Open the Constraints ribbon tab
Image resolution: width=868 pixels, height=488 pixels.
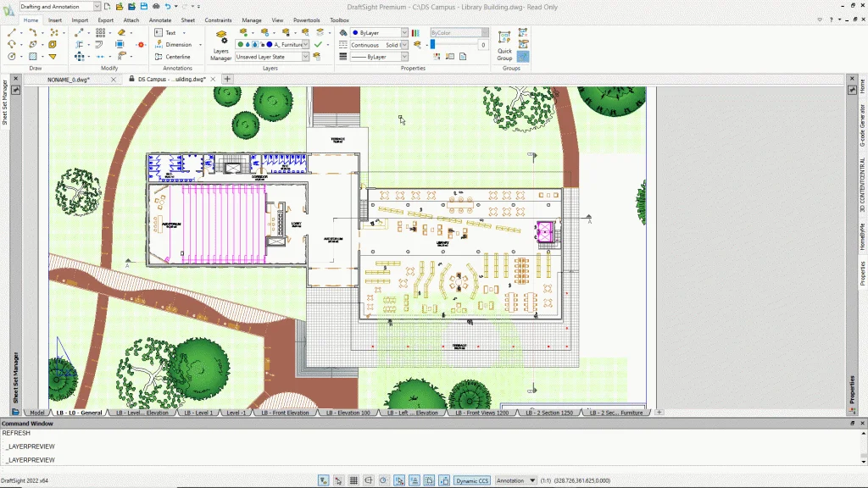click(218, 19)
